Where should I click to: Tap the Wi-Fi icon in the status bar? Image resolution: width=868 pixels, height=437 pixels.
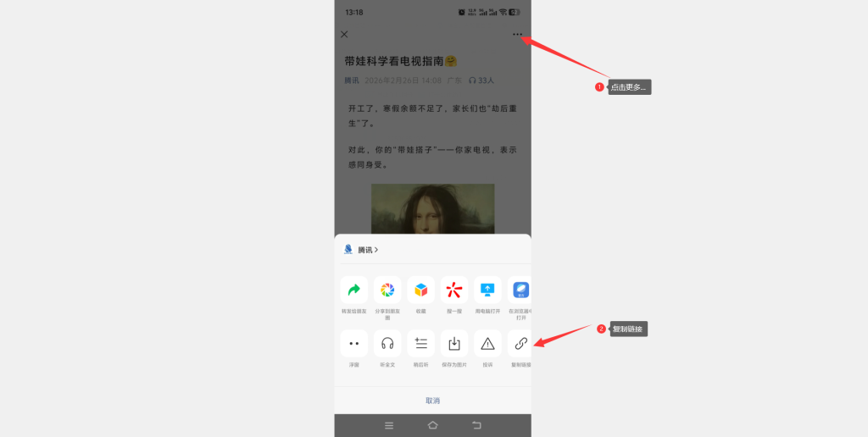(x=504, y=12)
